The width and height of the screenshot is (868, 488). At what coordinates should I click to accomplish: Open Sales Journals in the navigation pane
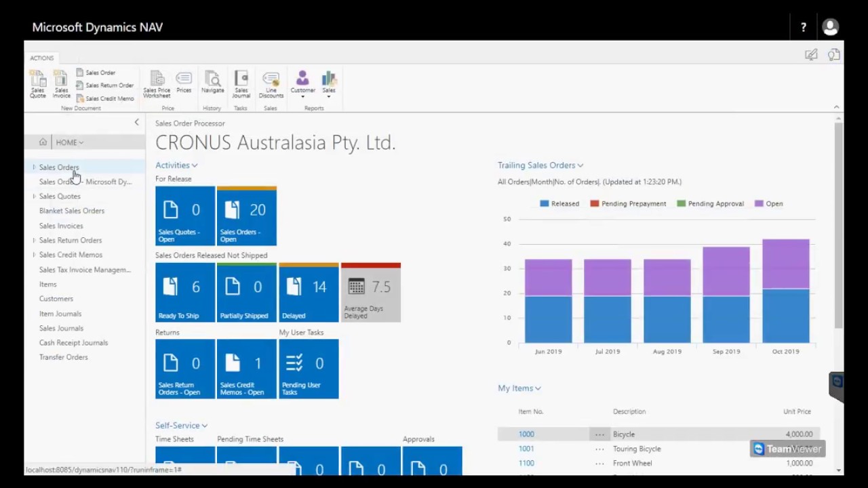pos(61,328)
